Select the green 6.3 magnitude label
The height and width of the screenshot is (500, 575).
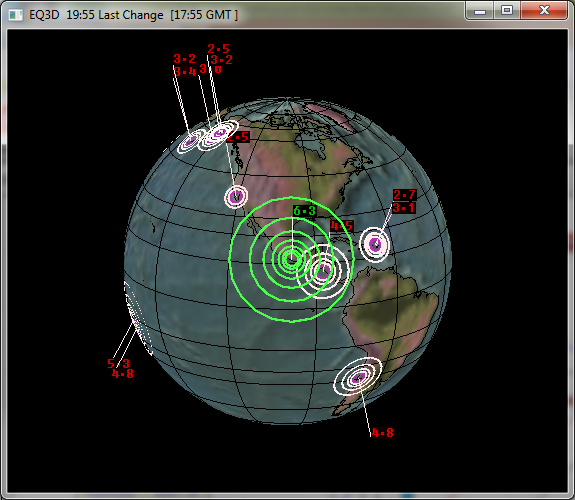click(304, 211)
